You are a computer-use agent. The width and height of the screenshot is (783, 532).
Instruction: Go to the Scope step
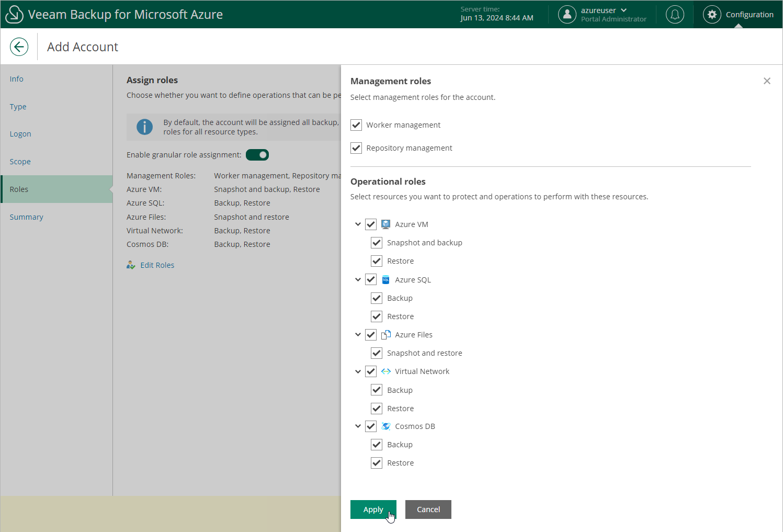click(x=56, y=162)
